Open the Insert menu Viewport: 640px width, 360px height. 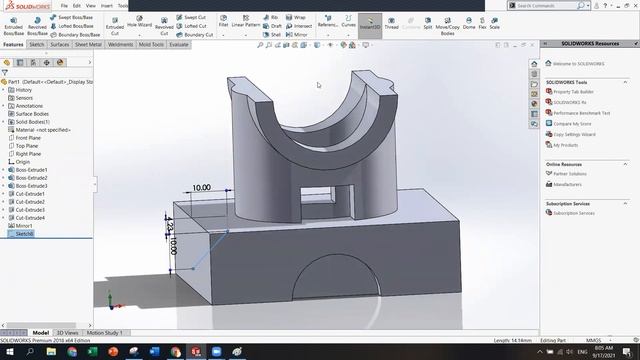point(107,6)
